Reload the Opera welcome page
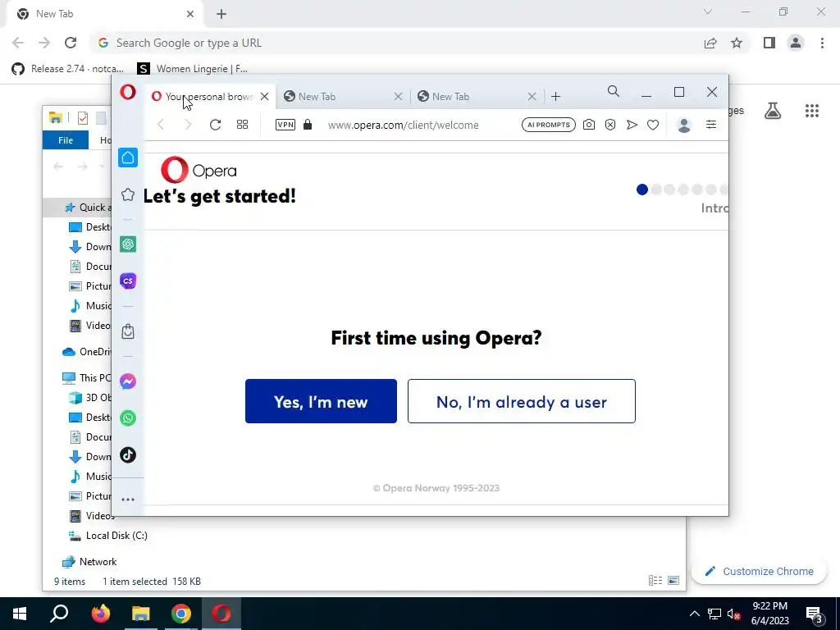The width and height of the screenshot is (840, 630). coord(216,125)
